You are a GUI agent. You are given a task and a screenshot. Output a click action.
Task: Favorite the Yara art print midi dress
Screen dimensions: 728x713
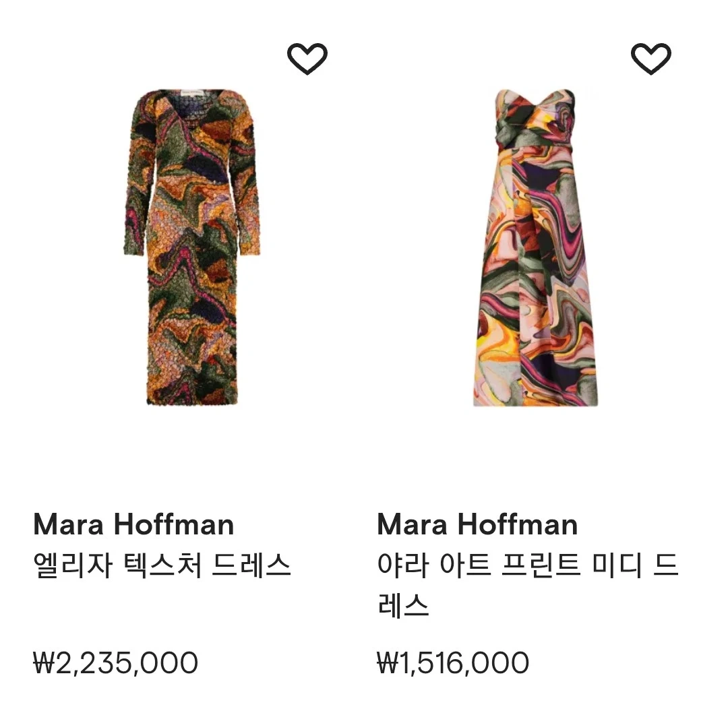[651, 59]
